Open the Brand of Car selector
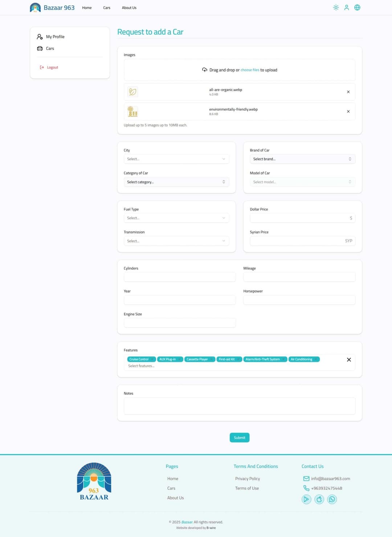The image size is (392, 537). tap(302, 159)
